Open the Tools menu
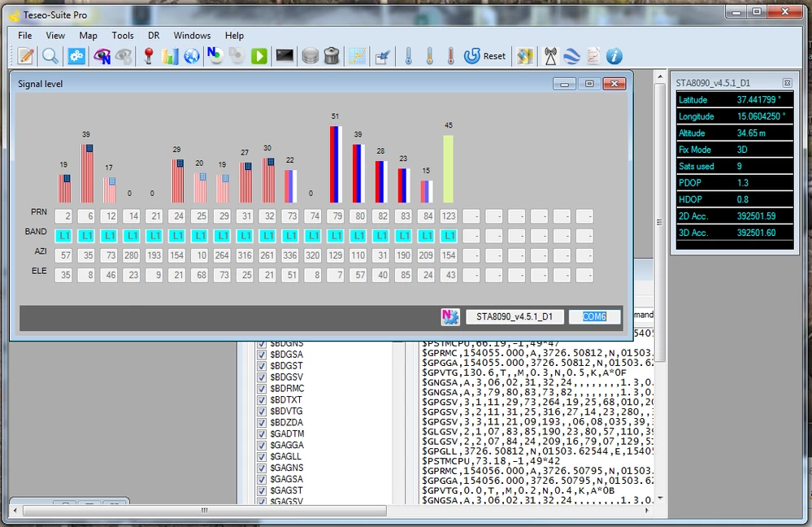 (x=123, y=35)
